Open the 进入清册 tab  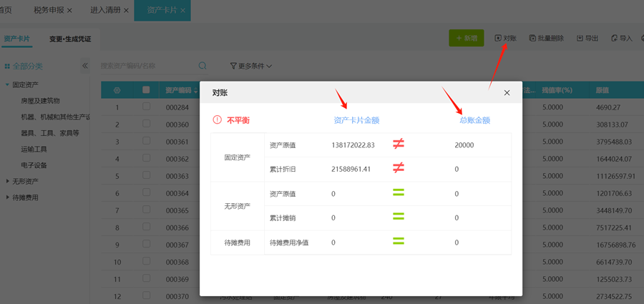click(x=106, y=10)
